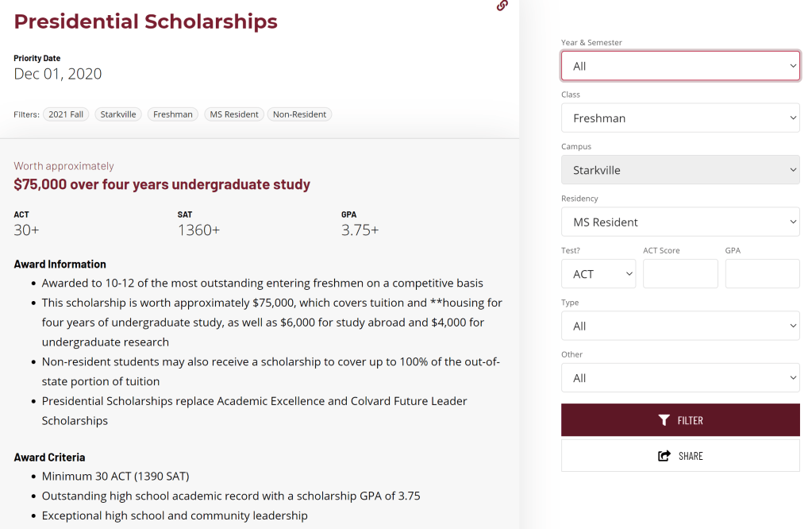Open the Residency dropdown showing MS Resident
812x529 pixels.
(680, 222)
